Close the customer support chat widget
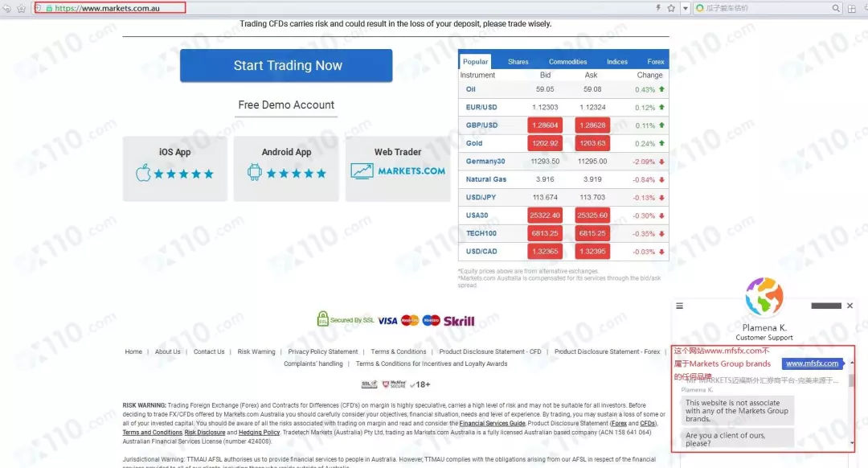 [x=850, y=306]
